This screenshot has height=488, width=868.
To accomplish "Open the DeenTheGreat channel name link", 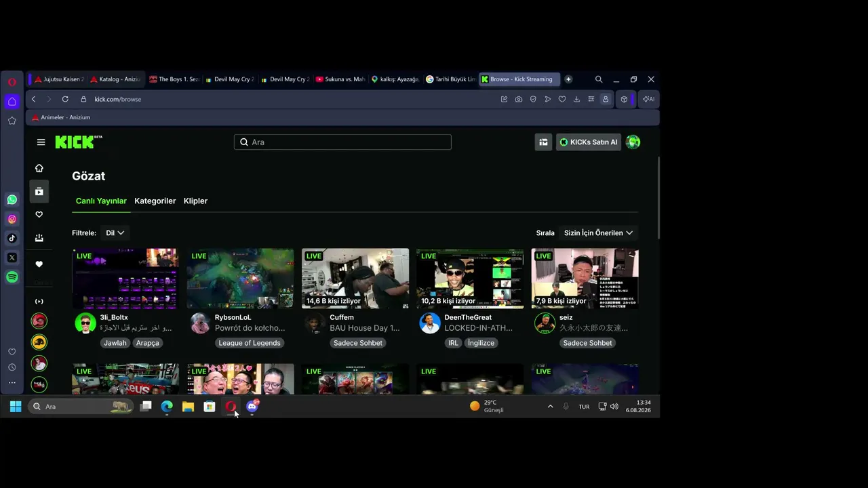I will (x=468, y=317).
